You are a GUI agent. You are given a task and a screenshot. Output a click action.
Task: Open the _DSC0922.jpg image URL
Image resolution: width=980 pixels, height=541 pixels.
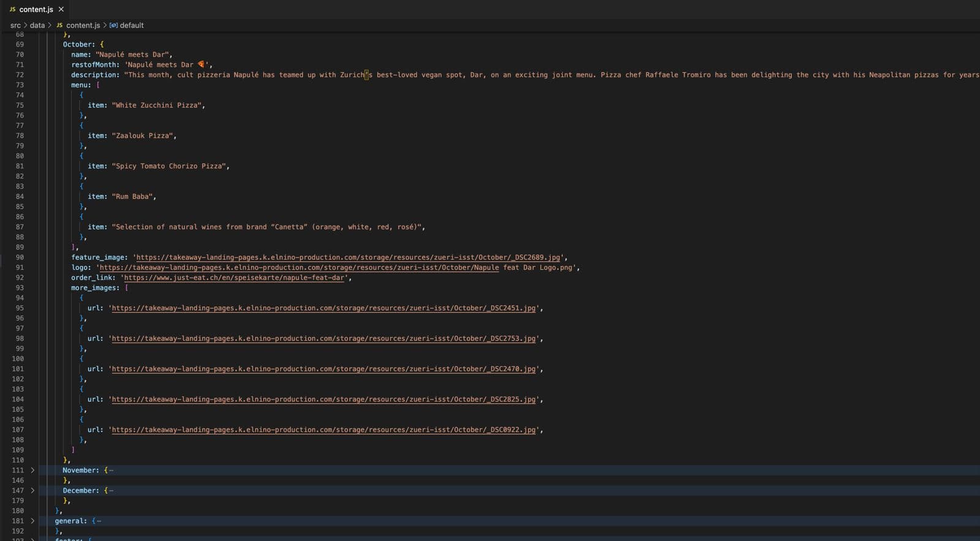[323, 430]
